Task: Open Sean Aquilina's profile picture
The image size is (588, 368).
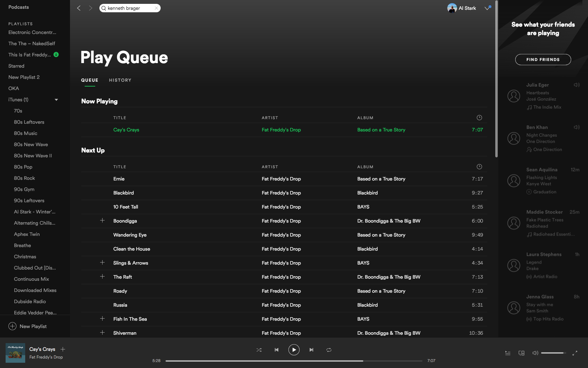Action: click(514, 181)
